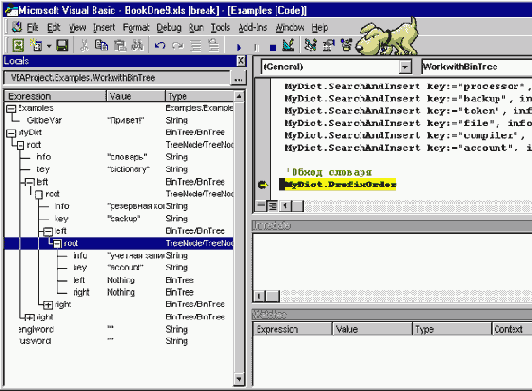This screenshot has width=532, height=391.
Task: Open the call stack with the ... button
Action: pos(238,79)
